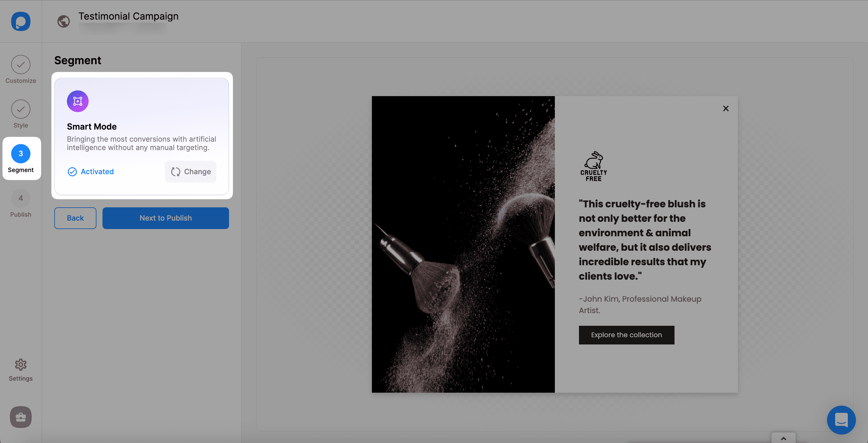Click the Style step completion checkmark
This screenshot has width=868, height=443.
click(20, 109)
